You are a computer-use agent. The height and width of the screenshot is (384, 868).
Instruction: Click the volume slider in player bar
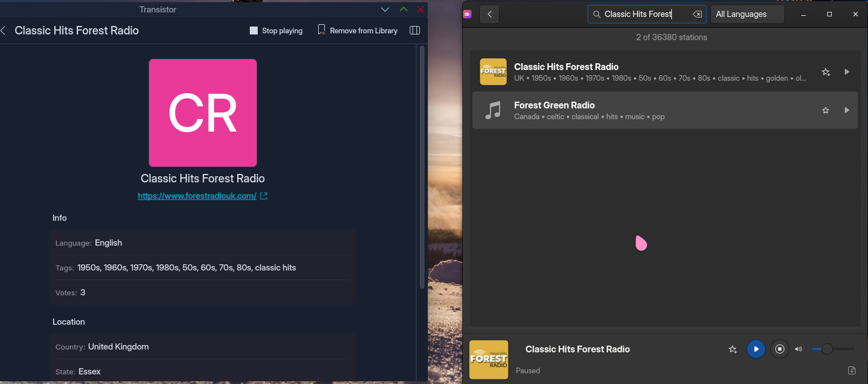[x=834, y=349]
